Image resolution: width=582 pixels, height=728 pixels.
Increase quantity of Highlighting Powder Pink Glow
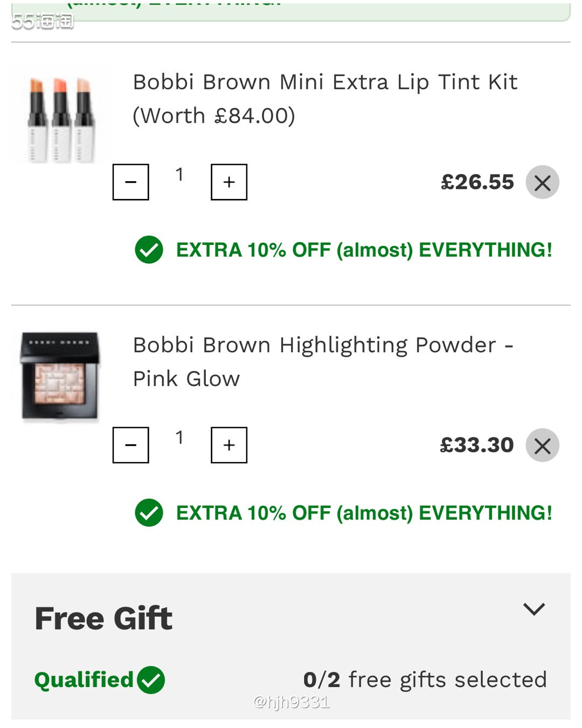pyautogui.click(x=229, y=445)
